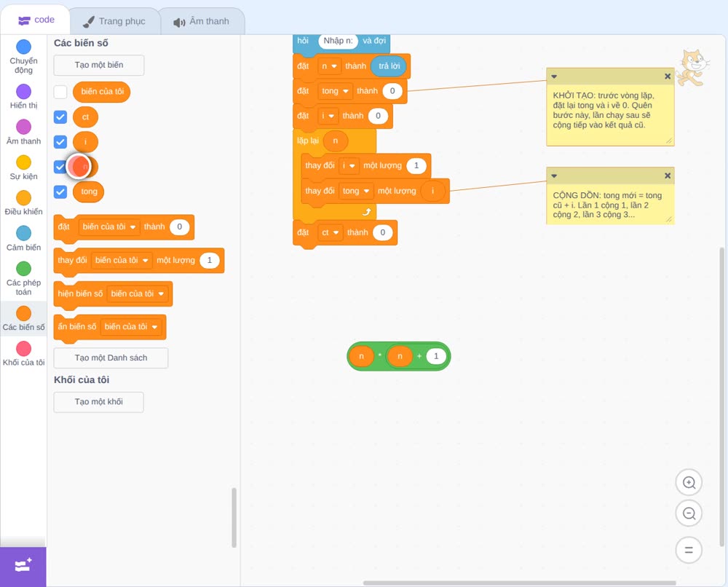Viewport: 728px width, 587px height.
Task: Toggle the 'n' variable checkbox
Action: [60, 167]
